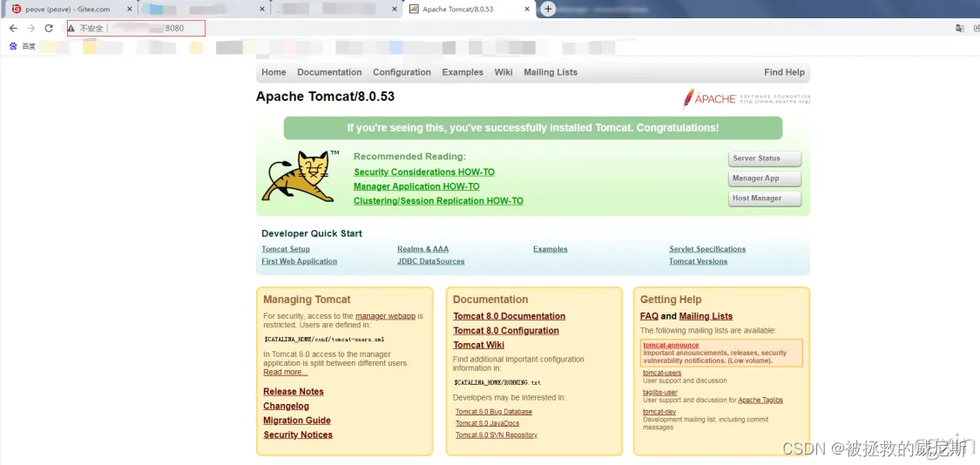Image resolution: width=980 pixels, height=465 pixels.
Task: Open the tomcat-users mailing list link
Action: tap(663, 373)
